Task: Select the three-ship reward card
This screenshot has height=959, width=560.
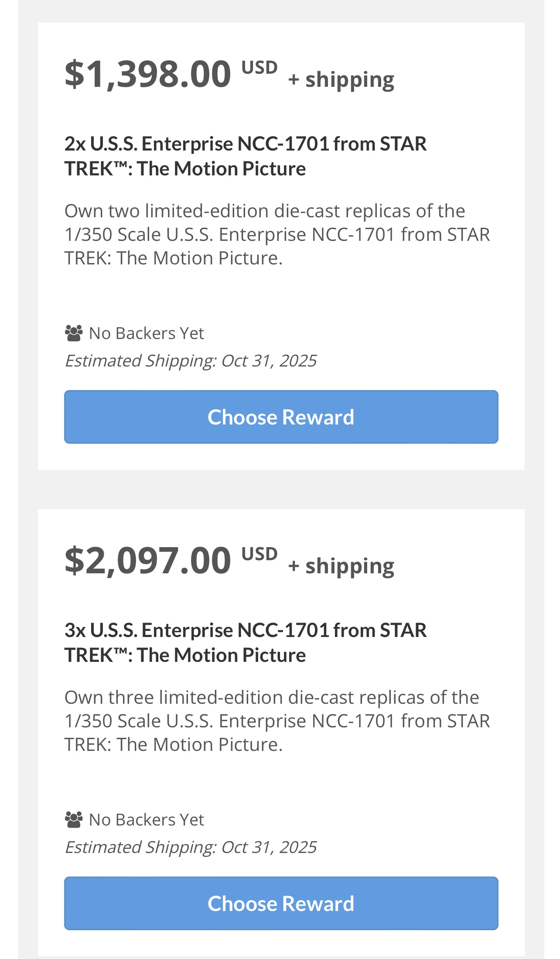Action: (281, 733)
